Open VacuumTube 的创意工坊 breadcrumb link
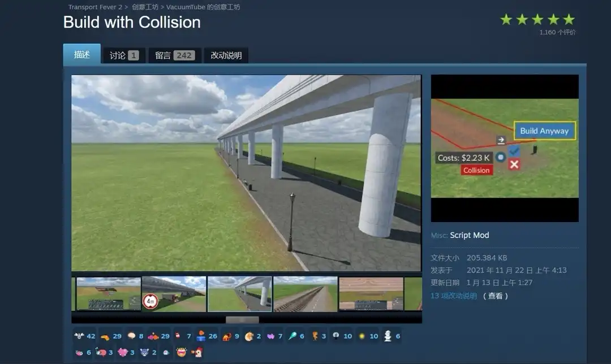This screenshot has height=364, width=611. (203, 7)
